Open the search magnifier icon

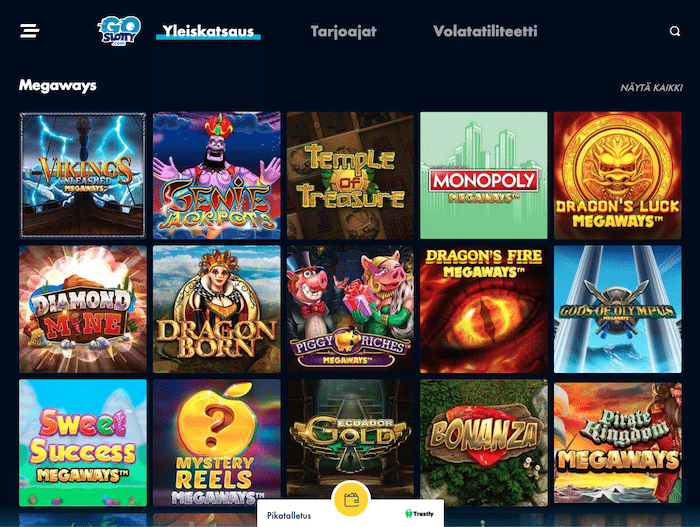675,31
